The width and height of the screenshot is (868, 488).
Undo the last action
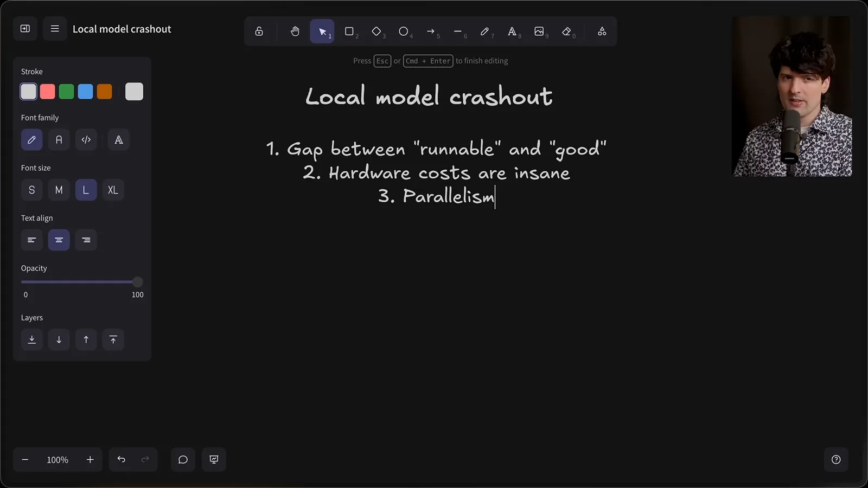[x=122, y=460]
